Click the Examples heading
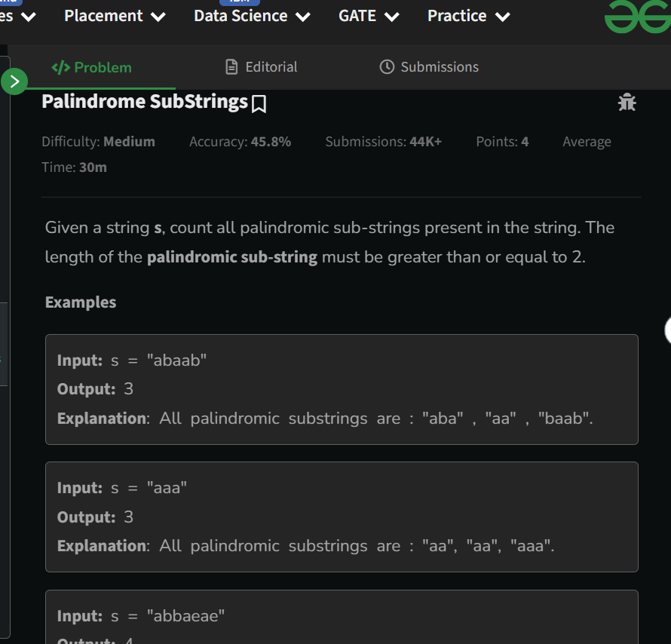Screen dimensions: 671x644 (81, 302)
